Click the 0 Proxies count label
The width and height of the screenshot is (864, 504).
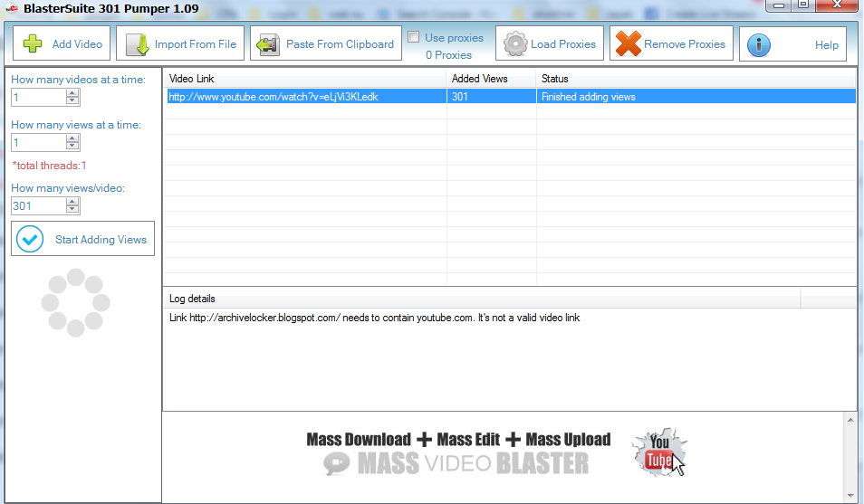pyautogui.click(x=448, y=55)
